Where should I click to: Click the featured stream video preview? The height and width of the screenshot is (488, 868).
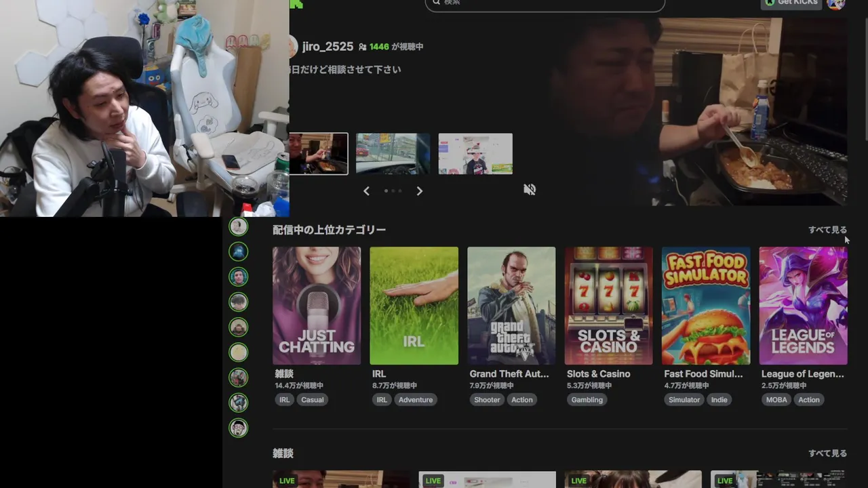pyautogui.click(x=698, y=112)
